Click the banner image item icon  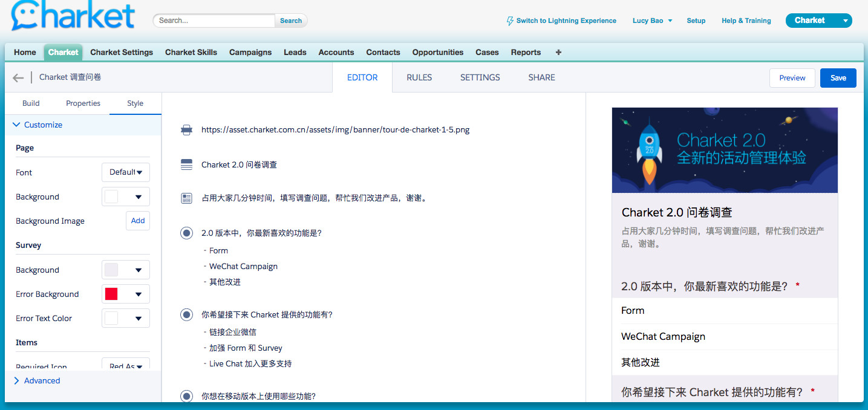click(187, 130)
